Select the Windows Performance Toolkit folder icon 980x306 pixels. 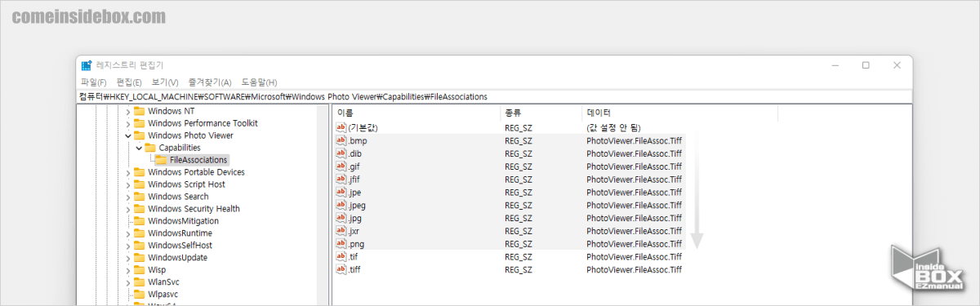tap(139, 123)
